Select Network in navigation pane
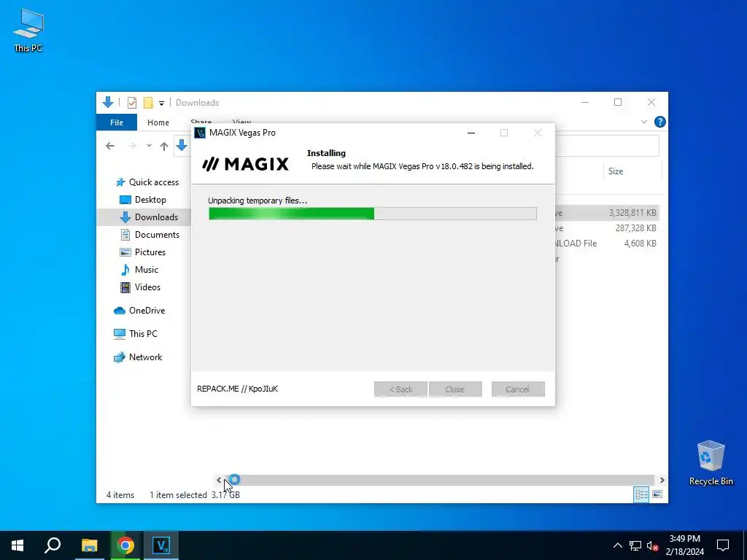The height and width of the screenshot is (560, 747). tap(138, 357)
